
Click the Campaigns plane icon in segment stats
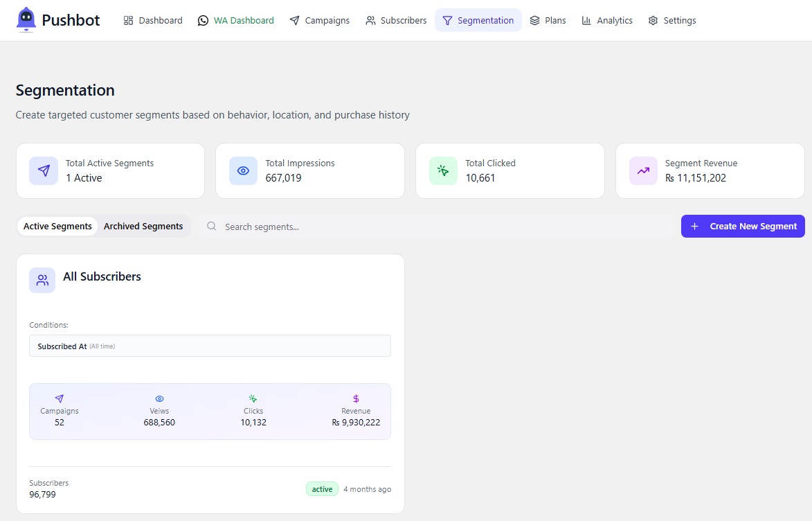[x=60, y=398]
